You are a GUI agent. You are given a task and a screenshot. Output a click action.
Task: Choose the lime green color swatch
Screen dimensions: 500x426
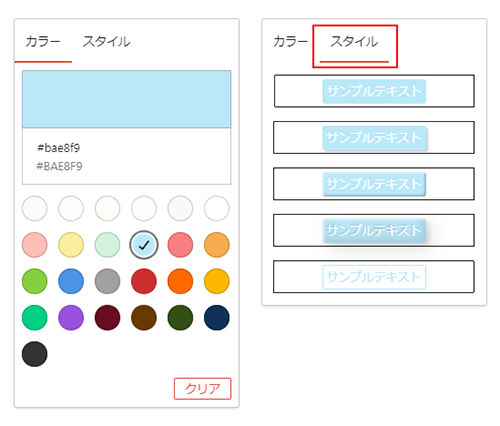point(35,281)
